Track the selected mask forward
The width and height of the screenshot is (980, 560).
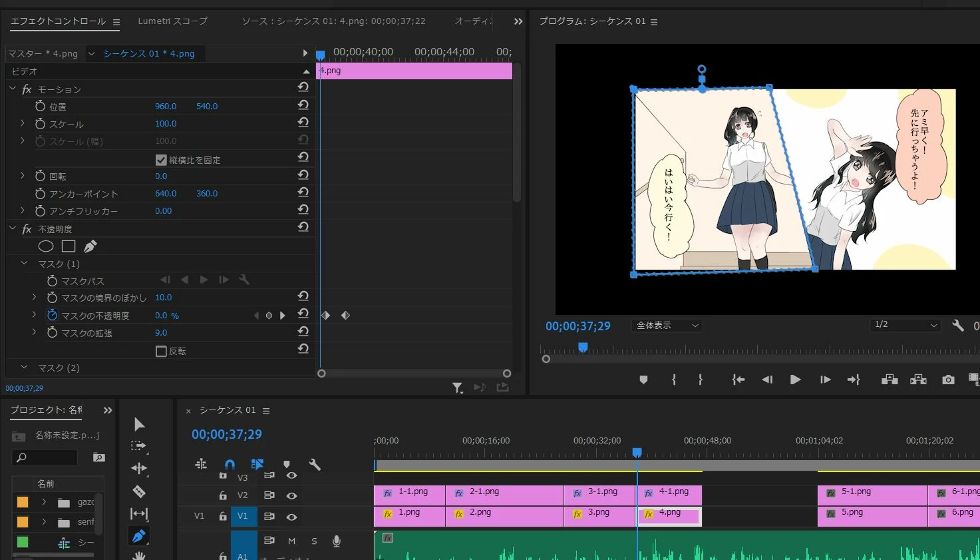point(204,280)
